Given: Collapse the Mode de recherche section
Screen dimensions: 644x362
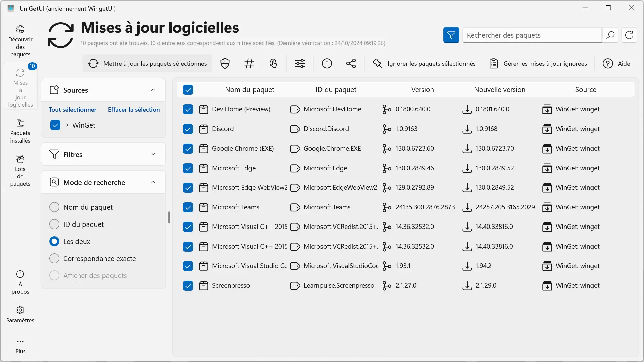Looking at the screenshot, I should click(x=153, y=182).
